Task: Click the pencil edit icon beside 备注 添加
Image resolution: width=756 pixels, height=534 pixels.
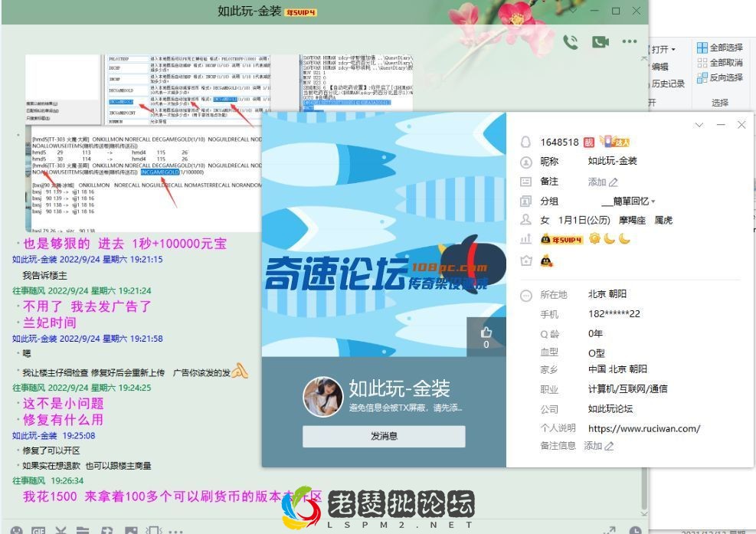Action: [x=614, y=182]
